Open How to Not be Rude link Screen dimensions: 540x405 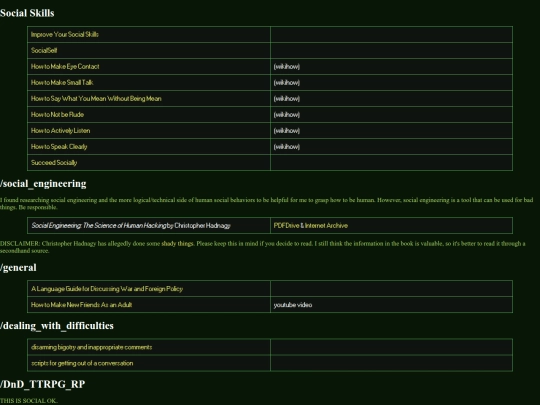pos(58,114)
